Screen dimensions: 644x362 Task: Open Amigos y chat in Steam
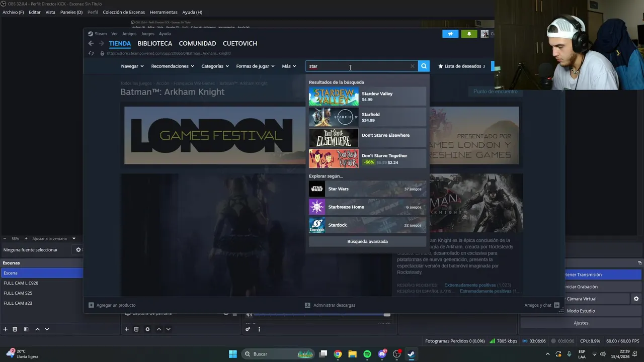[542, 305]
